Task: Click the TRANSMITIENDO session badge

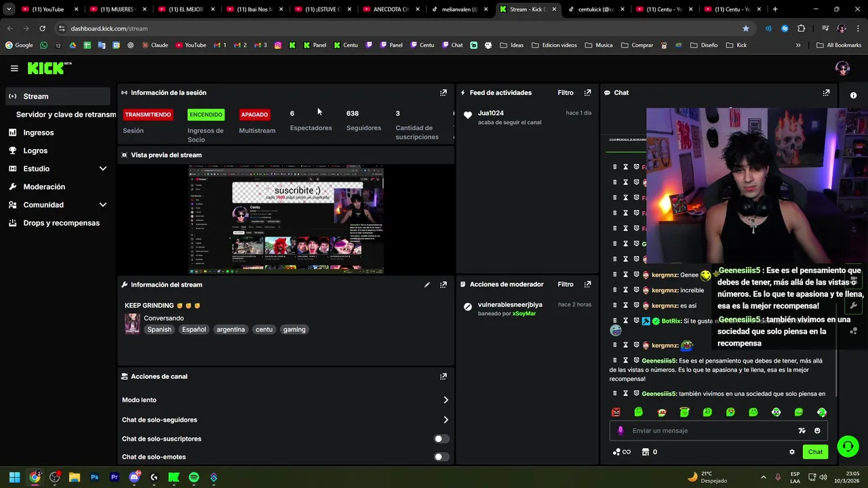Action: click(x=148, y=115)
